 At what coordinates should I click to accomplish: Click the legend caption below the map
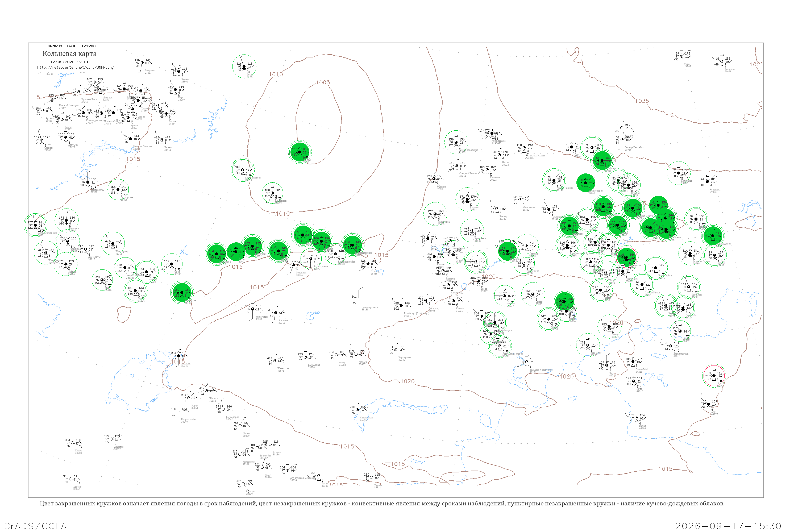pyautogui.click(x=382, y=504)
